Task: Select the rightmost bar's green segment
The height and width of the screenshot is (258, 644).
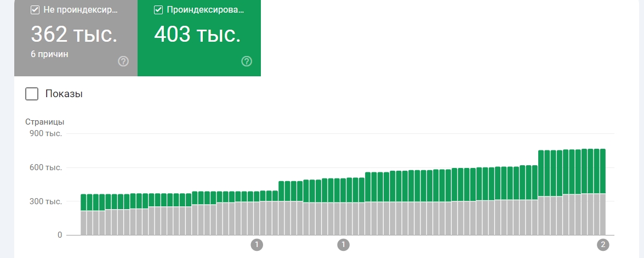Action: tap(603, 171)
